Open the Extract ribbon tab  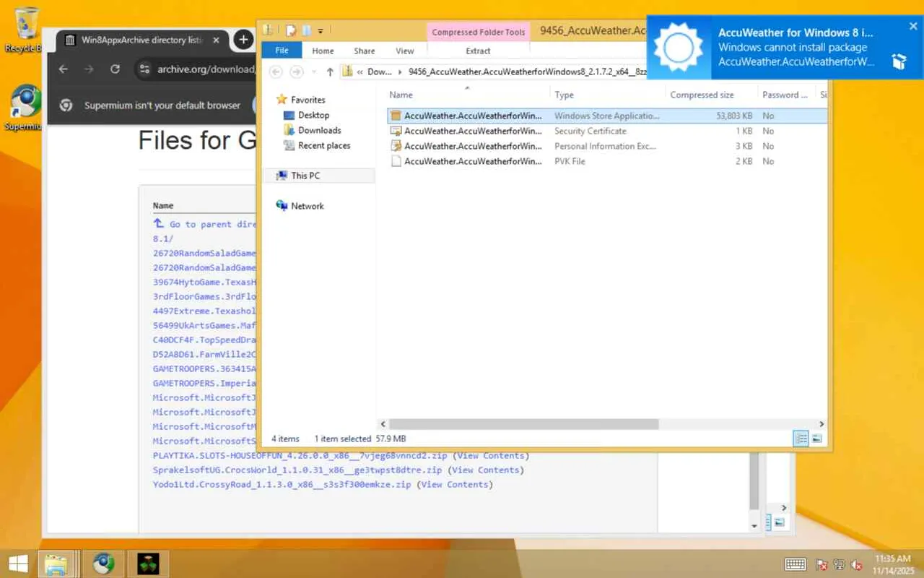(x=478, y=51)
